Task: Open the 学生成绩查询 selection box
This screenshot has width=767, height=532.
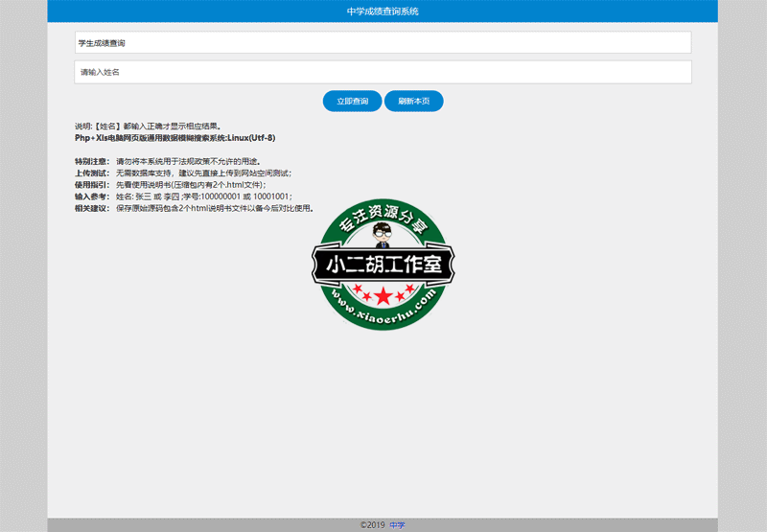Action: tap(383, 43)
